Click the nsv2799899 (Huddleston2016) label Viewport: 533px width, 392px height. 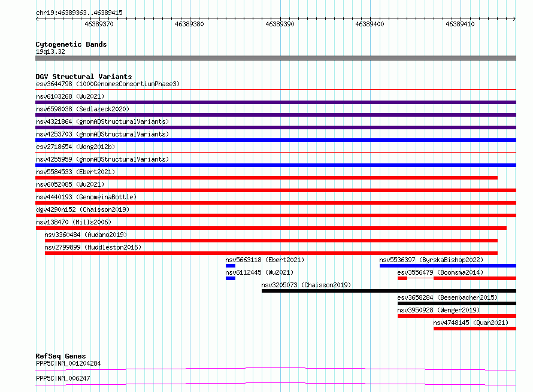pyautogui.click(x=93, y=247)
